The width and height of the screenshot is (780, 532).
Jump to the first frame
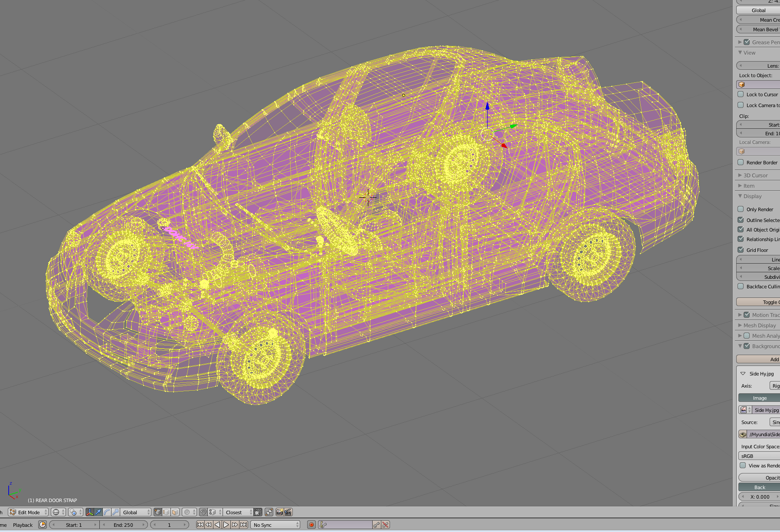pos(200,525)
